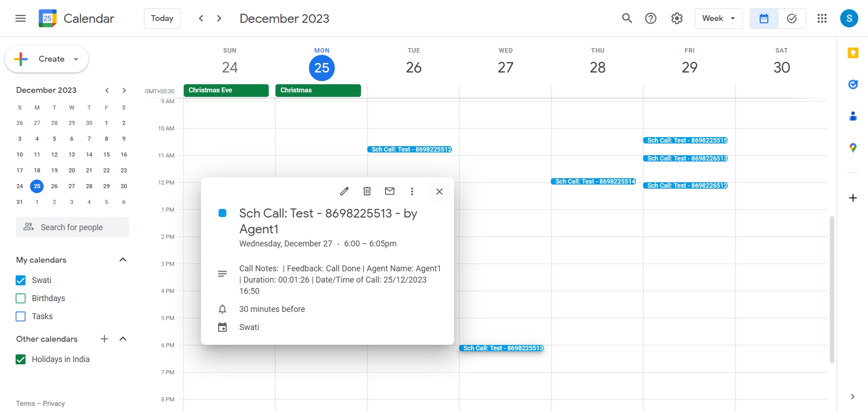Open the Week view dropdown
Viewport: 868px width, 412px height.
[x=718, y=18]
